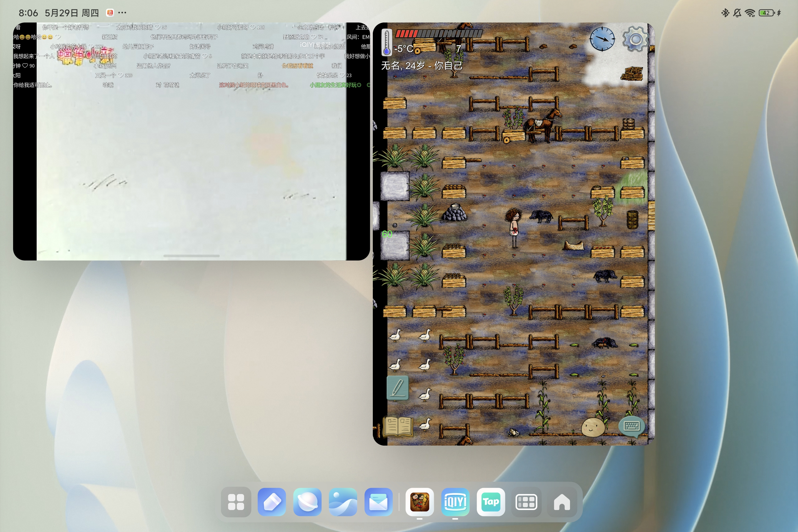Tap the bullet comment "对 萌萌哒"
Screen dimensions: 798x532
click(167, 85)
